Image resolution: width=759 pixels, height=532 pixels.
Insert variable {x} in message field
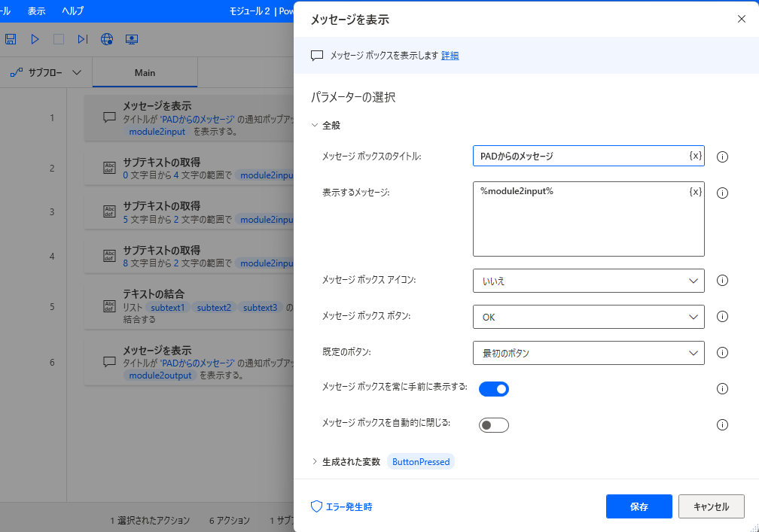[x=695, y=192]
